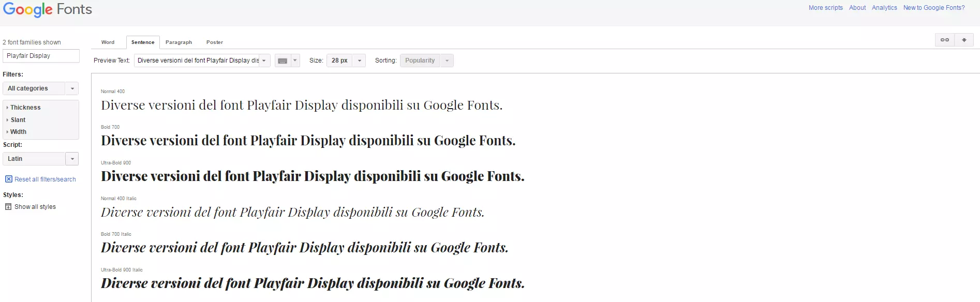Click the 'Bold 700 Italic' style label

pos(116,234)
